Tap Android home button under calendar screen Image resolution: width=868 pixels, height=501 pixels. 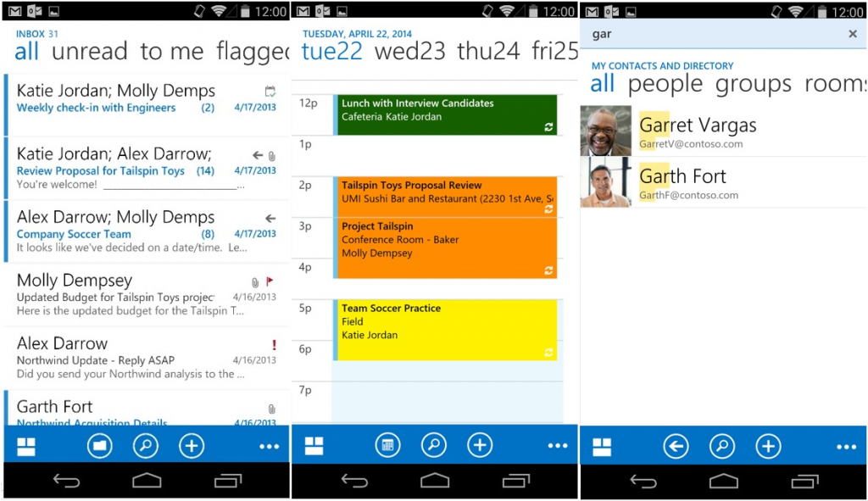pos(435,480)
